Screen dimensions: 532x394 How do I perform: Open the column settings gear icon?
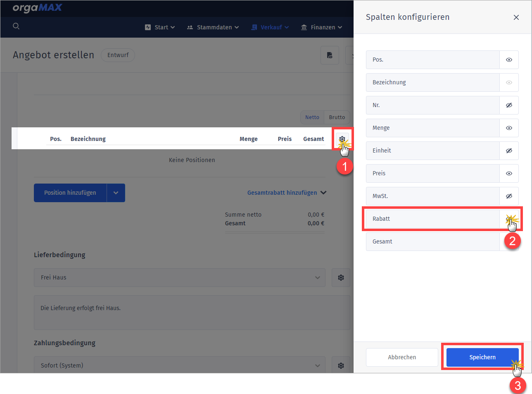(342, 139)
